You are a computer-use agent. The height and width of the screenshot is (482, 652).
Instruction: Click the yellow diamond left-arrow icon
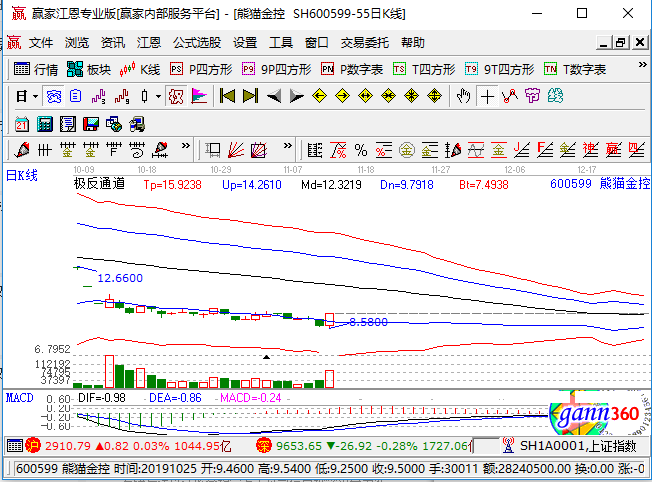(319, 96)
